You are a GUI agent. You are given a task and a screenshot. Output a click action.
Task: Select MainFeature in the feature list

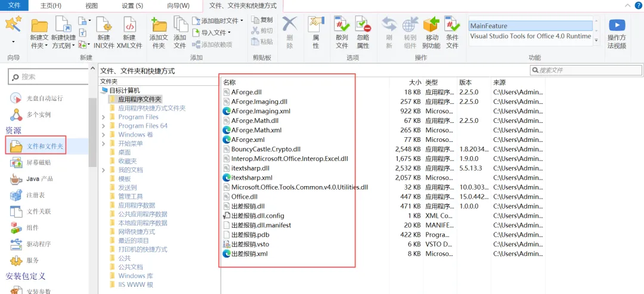tap(531, 26)
